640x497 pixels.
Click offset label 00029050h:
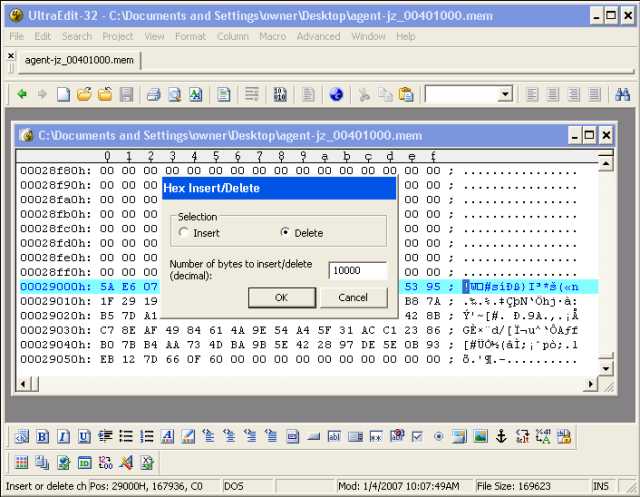tap(55, 359)
